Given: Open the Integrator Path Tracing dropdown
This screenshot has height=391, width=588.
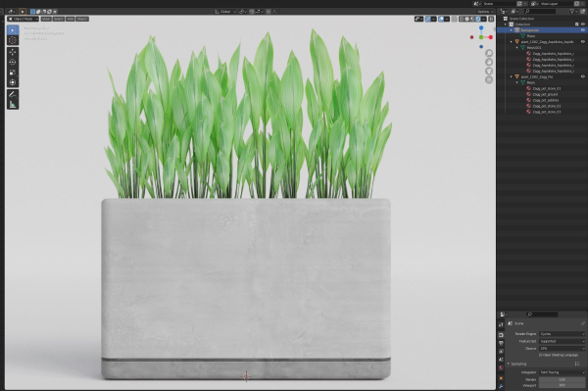Looking at the screenshot, I should pos(562,372).
